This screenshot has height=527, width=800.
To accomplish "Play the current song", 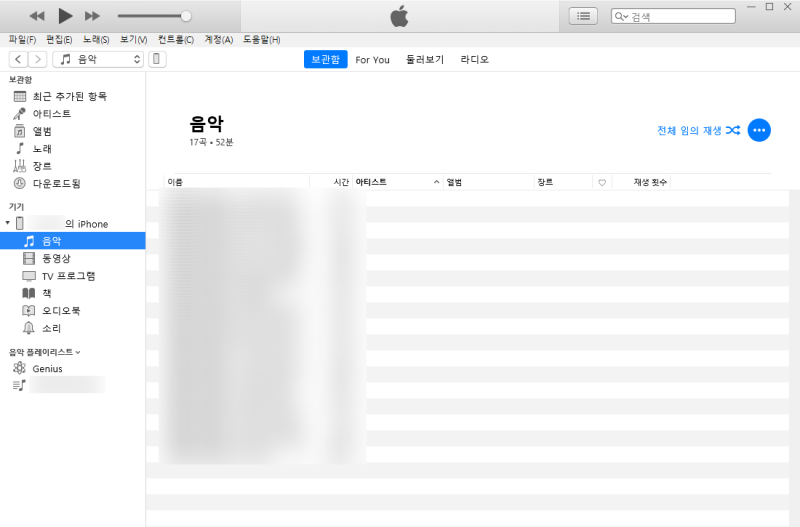I will pyautogui.click(x=65, y=16).
